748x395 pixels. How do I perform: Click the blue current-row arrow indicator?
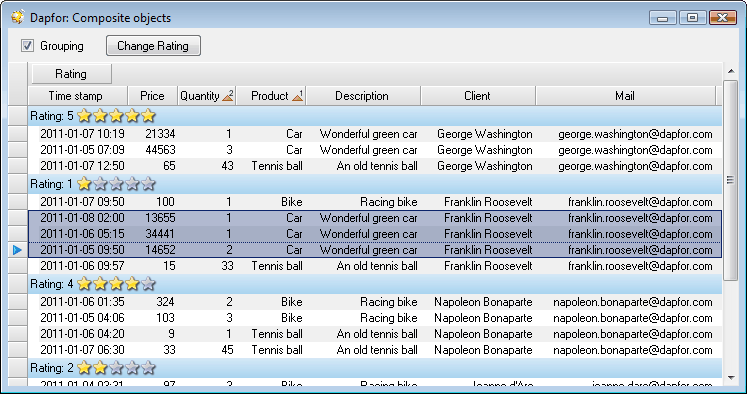point(17,250)
